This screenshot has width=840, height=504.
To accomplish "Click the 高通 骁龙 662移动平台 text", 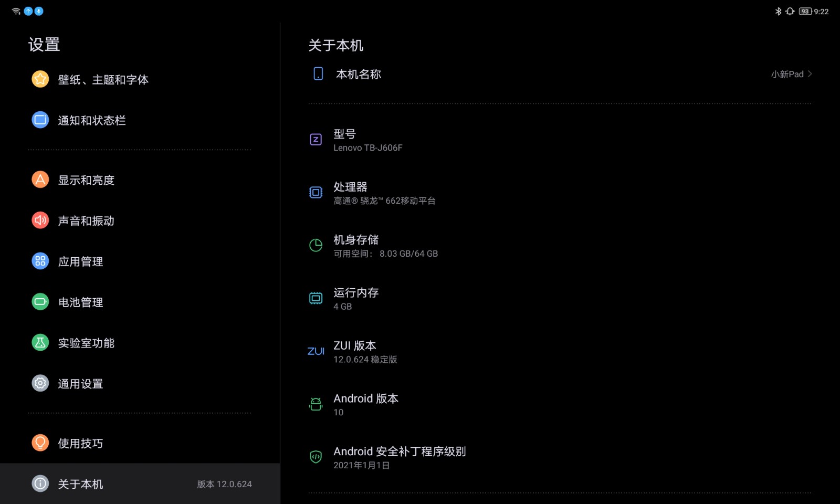I will (x=384, y=201).
